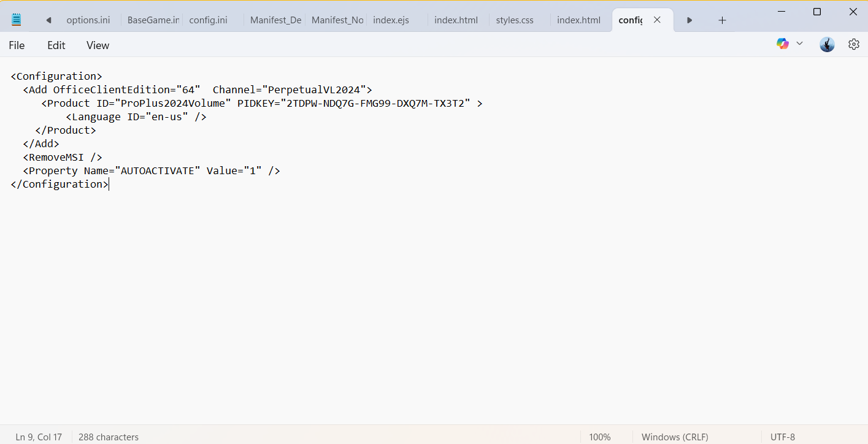Click the closing </Configuration> tag
This screenshot has width=868, height=444.
click(60, 185)
